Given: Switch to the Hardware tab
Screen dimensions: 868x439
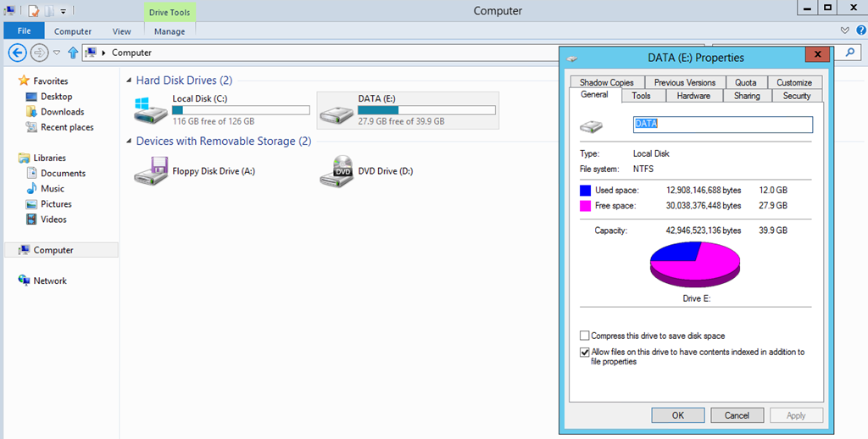Looking at the screenshot, I should [693, 96].
